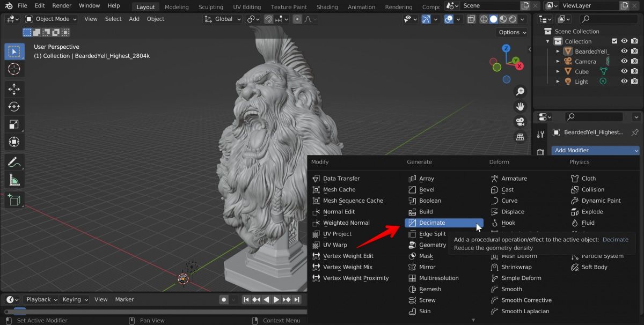
Task: Expand the Camera item in the outliner
Action: click(x=558, y=61)
